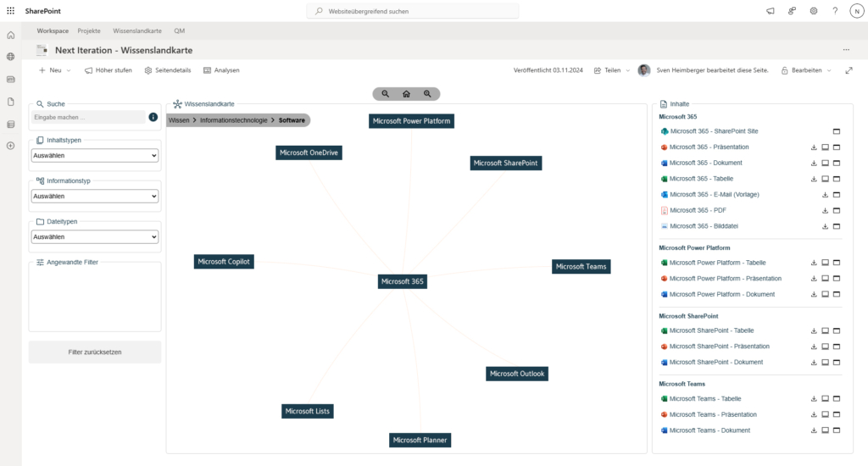868x466 pixels.
Task: Navigate to Wissen in the breadcrumb
Action: pyautogui.click(x=179, y=120)
